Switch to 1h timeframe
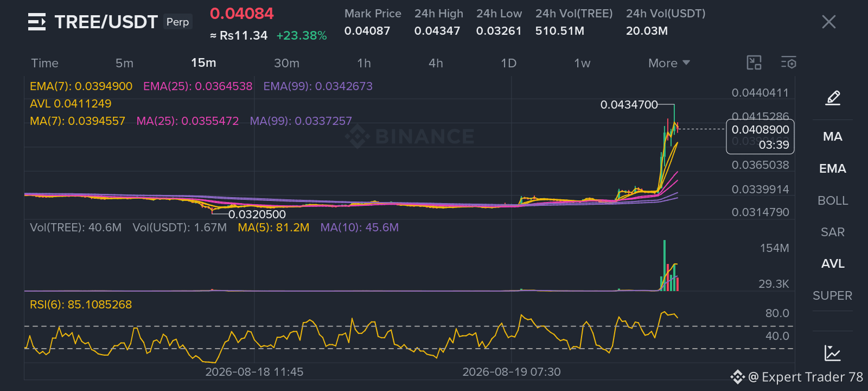Screen dimensions: 868x391 coord(364,63)
